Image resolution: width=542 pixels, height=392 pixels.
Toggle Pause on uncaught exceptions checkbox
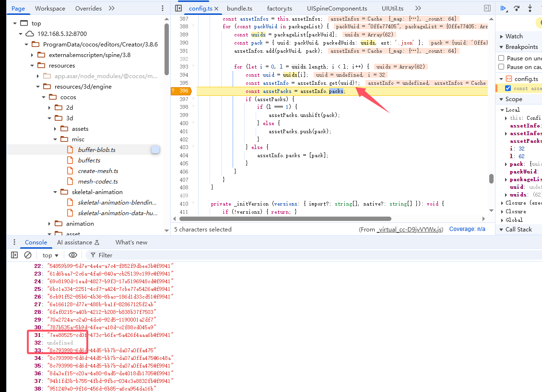click(501, 58)
